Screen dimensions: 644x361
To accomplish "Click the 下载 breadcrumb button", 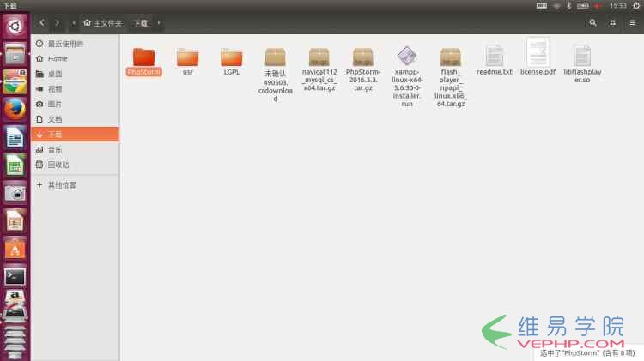I will pos(141,23).
